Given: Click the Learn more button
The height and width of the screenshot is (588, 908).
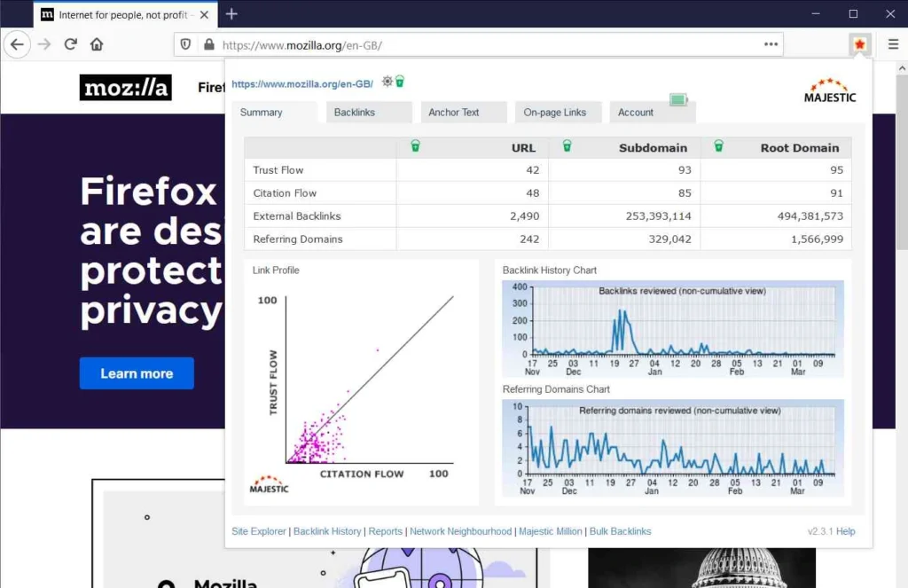Looking at the screenshot, I should (137, 373).
